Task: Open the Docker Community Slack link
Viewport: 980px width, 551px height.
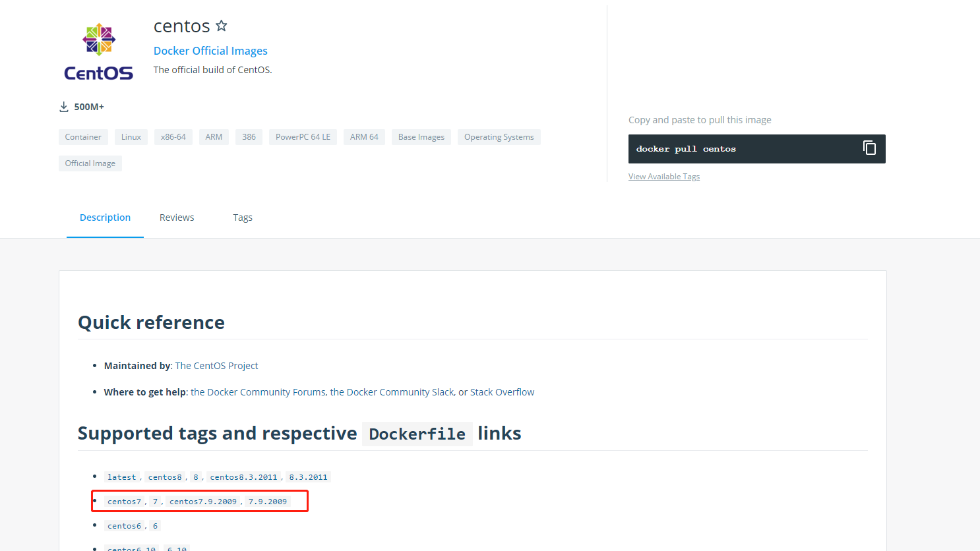Action: tap(392, 392)
